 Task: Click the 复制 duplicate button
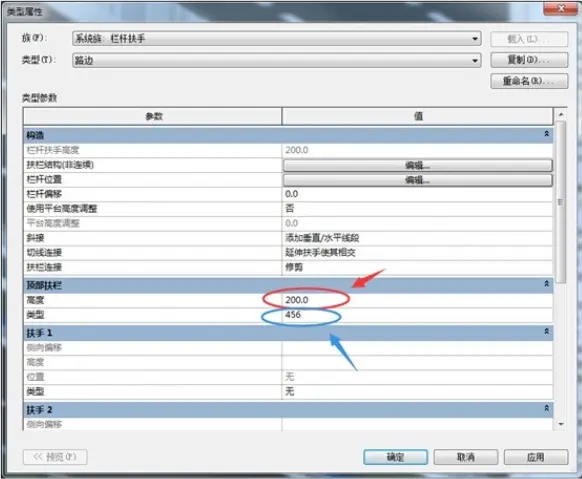529,60
